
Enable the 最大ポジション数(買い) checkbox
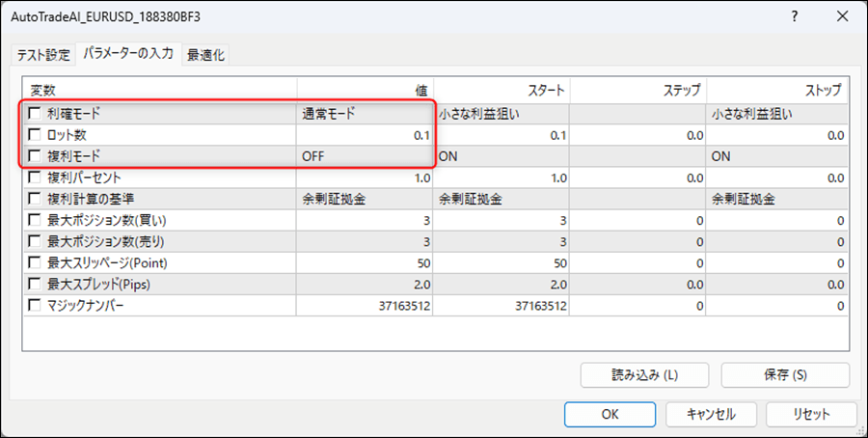36,220
